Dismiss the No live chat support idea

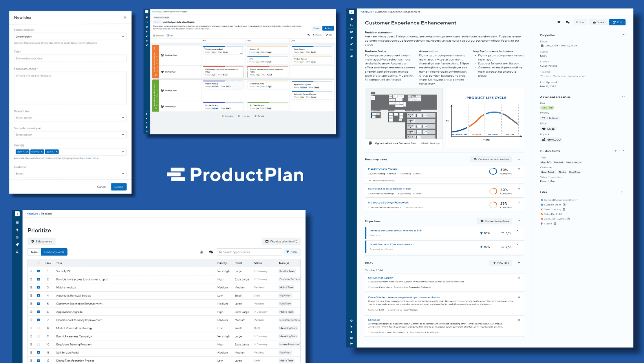point(519,278)
